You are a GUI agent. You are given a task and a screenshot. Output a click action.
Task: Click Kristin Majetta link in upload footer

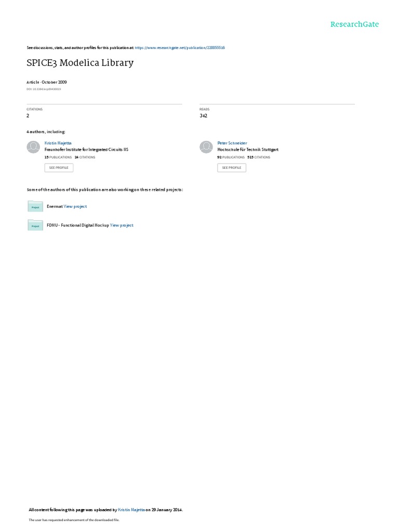pyautogui.click(x=131, y=510)
